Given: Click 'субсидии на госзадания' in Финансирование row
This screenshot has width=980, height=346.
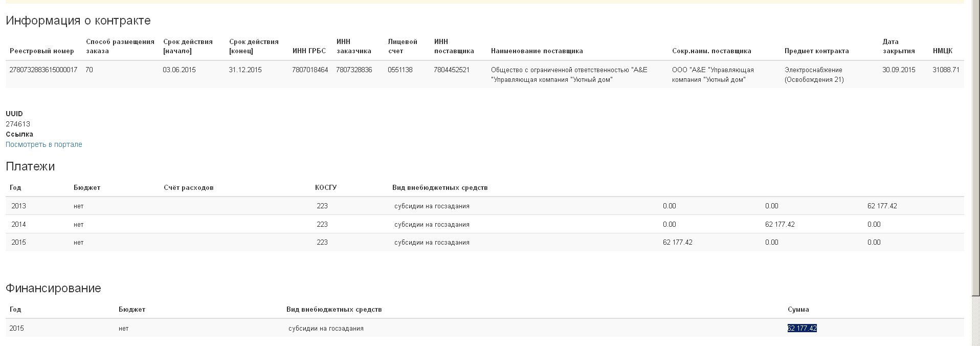Looking at the screenshot, I should pyautogui.click(x=326, y=328).
